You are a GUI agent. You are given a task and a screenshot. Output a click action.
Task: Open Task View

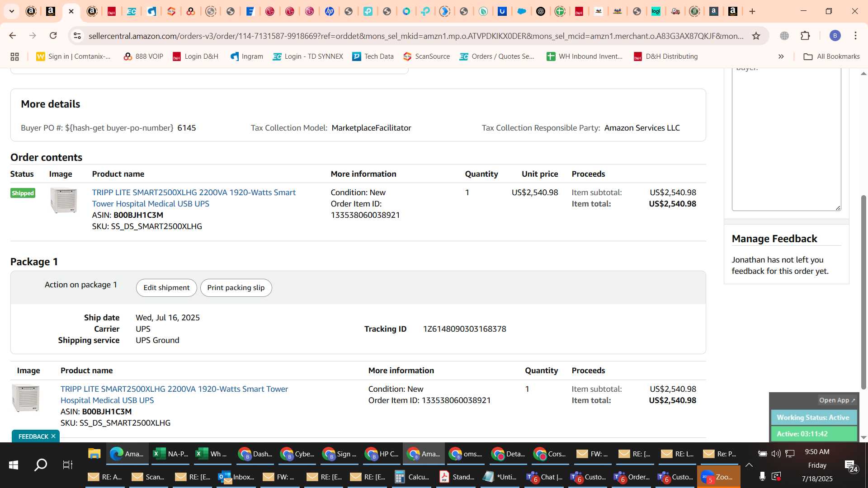67,465
